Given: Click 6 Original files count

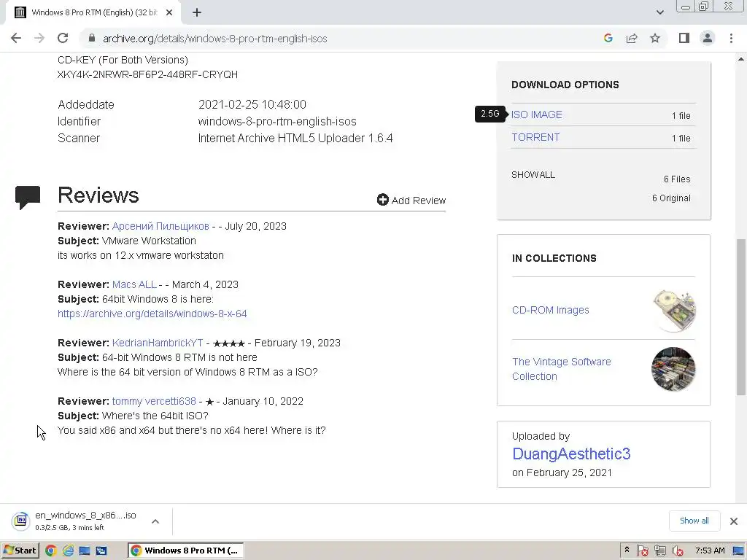Looking at the screenshot, I should coord(671,198).
